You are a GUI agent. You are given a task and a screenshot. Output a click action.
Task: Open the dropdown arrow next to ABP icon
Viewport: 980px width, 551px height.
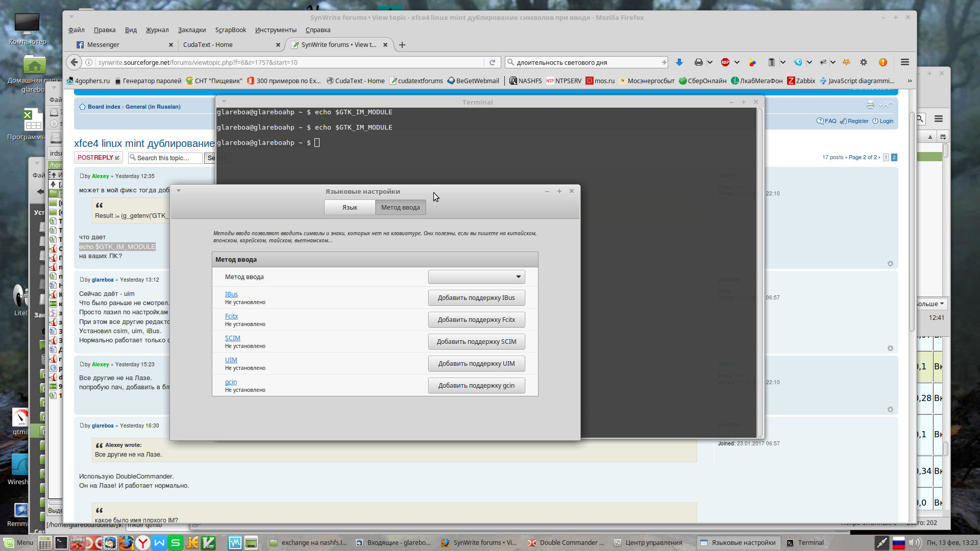pyautogui.click(x=737, y=62)
